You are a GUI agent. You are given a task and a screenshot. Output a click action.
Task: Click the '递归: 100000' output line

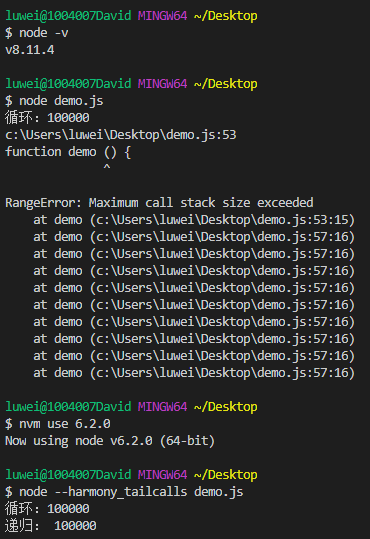click(x=51, y=526)
